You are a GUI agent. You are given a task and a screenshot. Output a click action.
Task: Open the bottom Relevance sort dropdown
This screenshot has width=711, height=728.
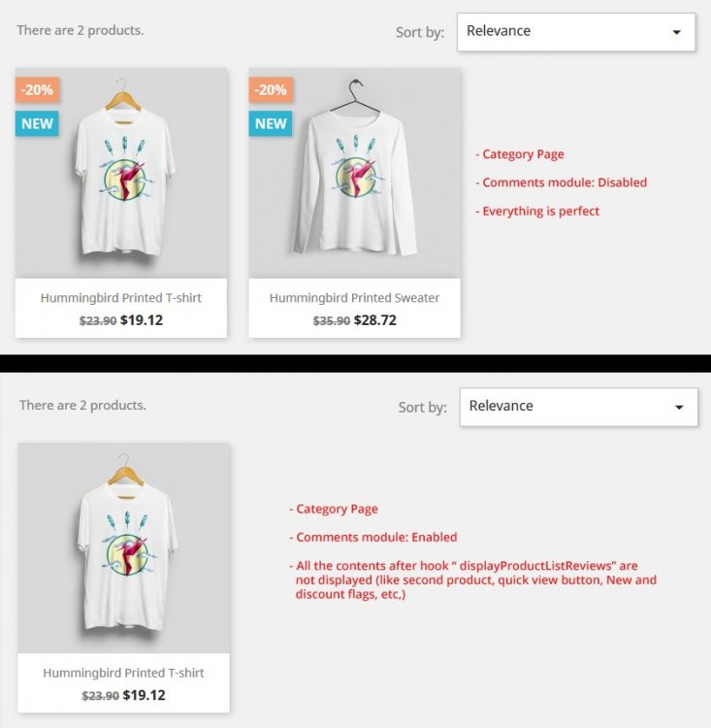tap(579, 407)
